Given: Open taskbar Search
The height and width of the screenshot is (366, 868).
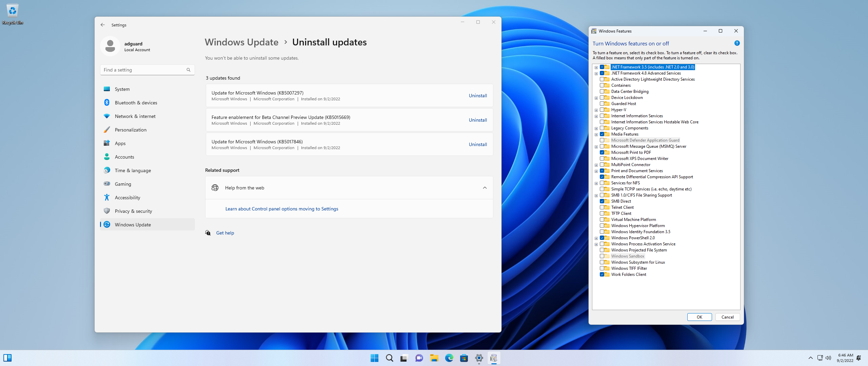Looking at the screenshot, I should coord(389,358).
